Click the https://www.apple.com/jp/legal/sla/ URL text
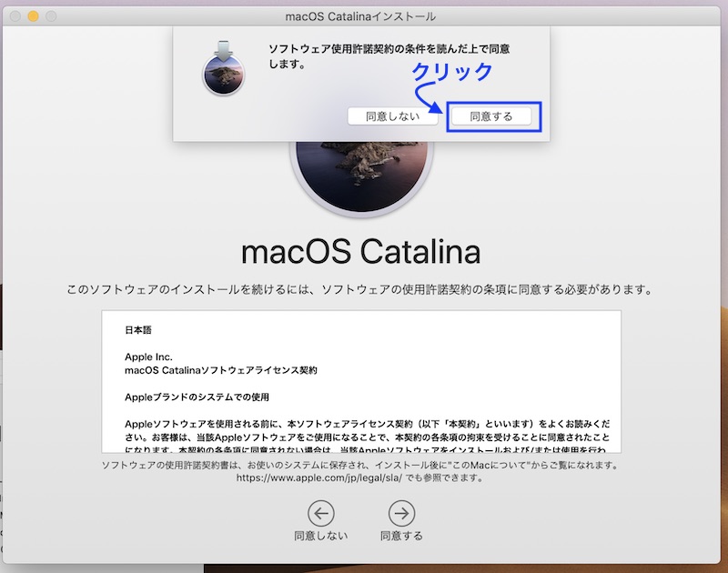Screen dimensions: 728x573 click(319, 477)
